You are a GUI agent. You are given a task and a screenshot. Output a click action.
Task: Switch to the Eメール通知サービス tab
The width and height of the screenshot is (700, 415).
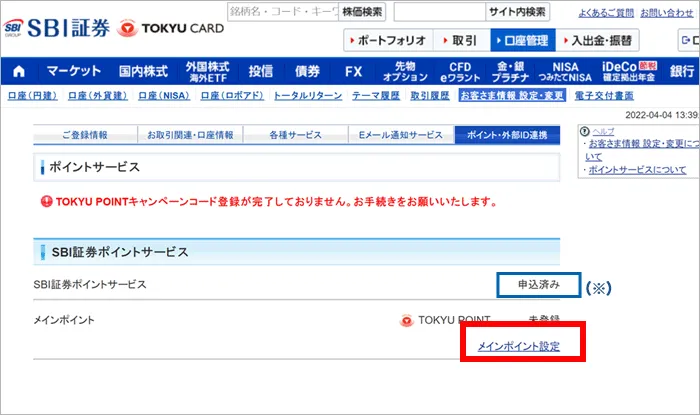399,135
